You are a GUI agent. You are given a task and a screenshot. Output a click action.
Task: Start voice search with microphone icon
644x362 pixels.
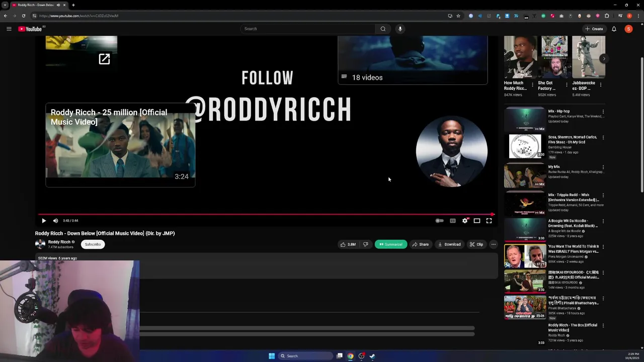click(x=400, y=29)
